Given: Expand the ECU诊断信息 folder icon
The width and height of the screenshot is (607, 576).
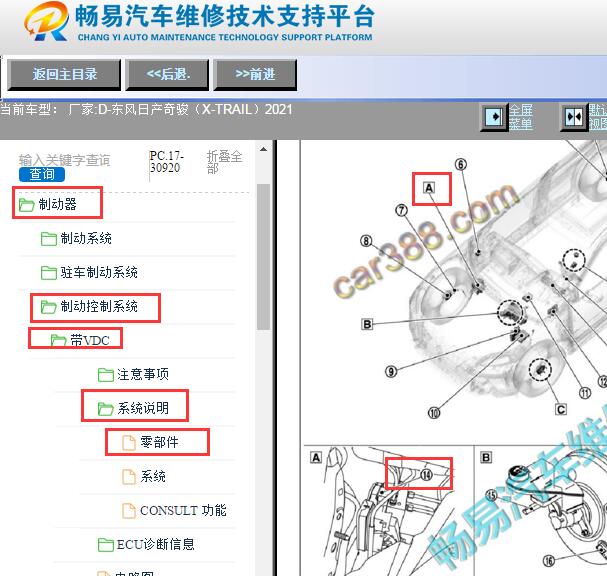Looking at the screenshot, I should (105, 545).
